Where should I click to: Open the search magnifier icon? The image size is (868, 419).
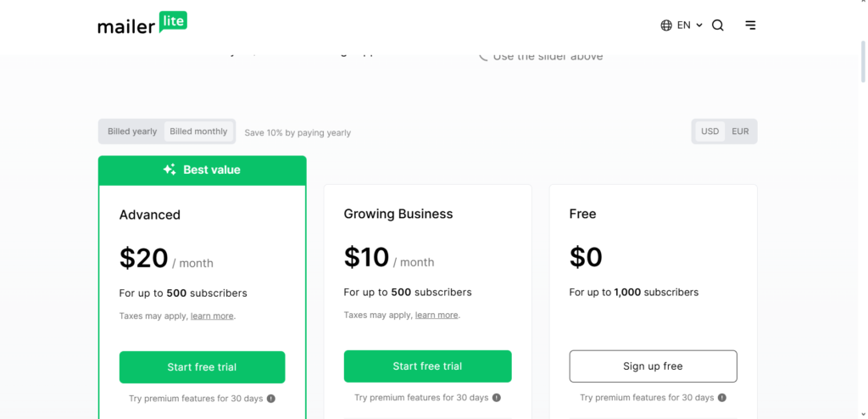pos(717,25)
